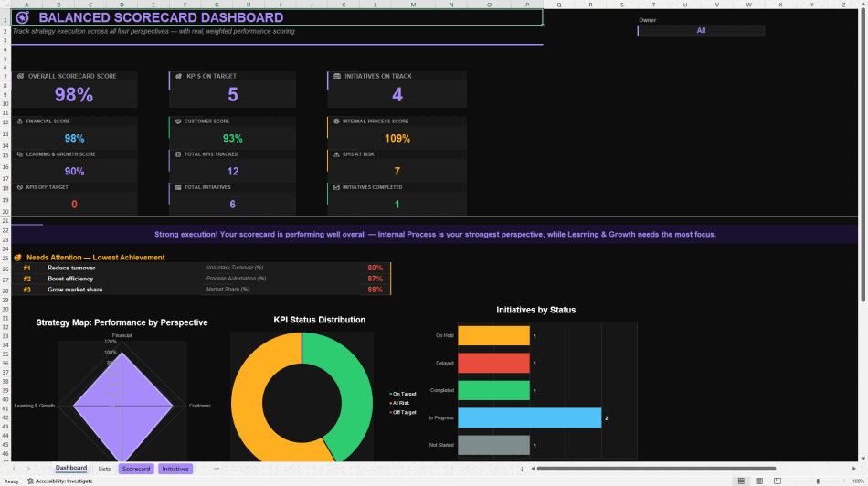This screenshot has height=486, width=868.
Task: Click the zoom level slider handle
Action: pyautogui.click(x=818, y=481)
